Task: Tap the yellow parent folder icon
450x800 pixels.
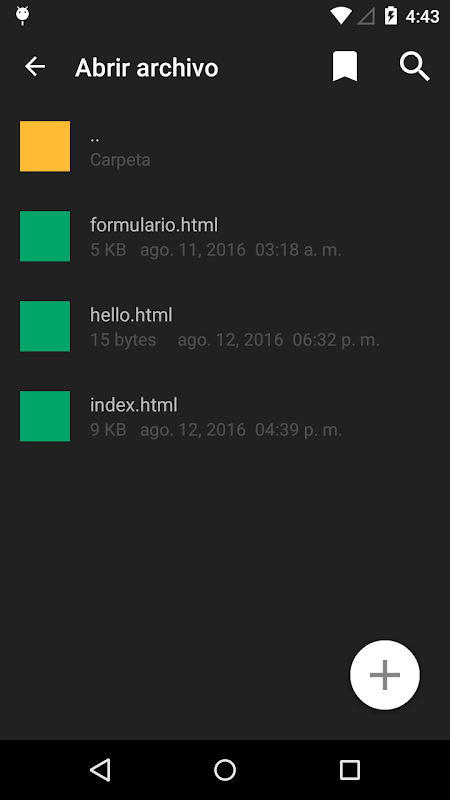Action: coord(45,146)
